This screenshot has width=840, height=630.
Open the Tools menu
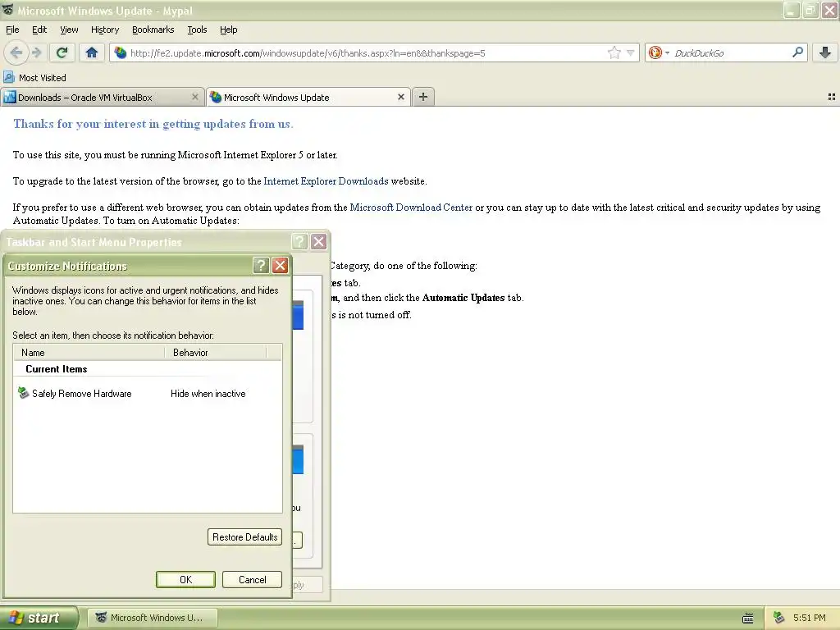197,30
